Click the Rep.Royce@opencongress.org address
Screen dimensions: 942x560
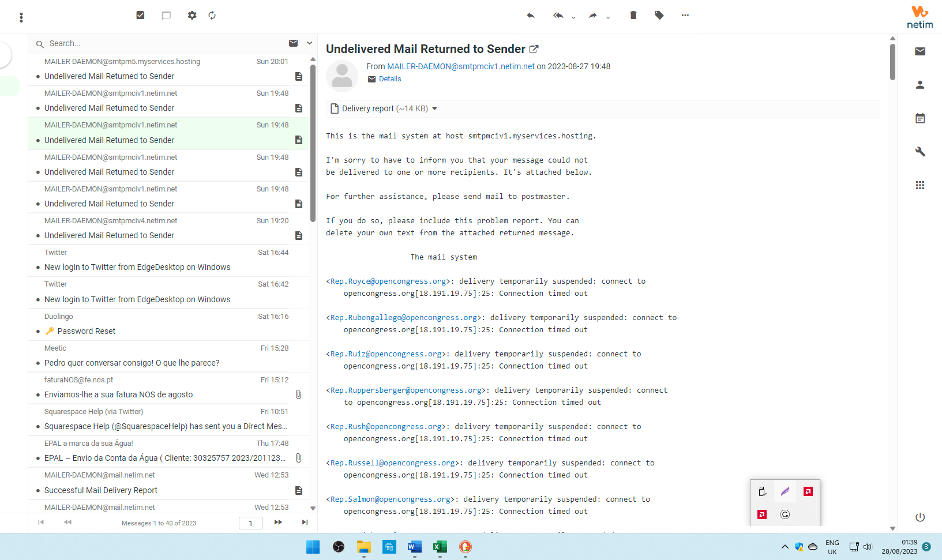[388, 281]
